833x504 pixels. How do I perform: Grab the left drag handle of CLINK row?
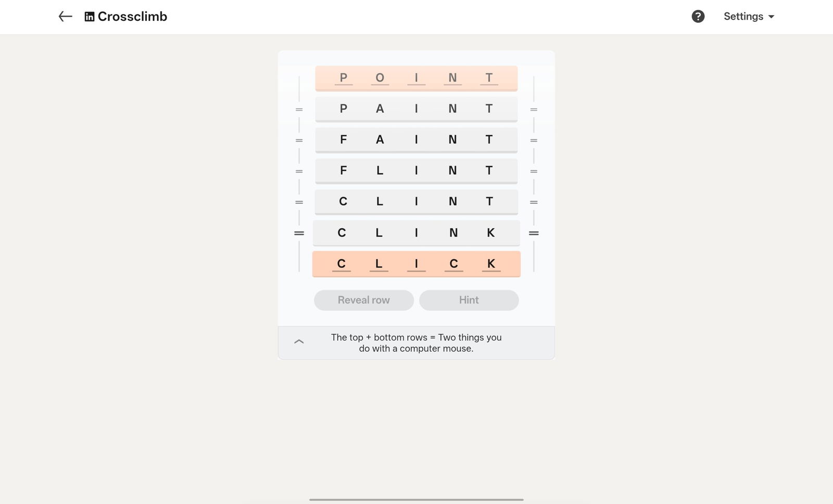click(299, 233)
